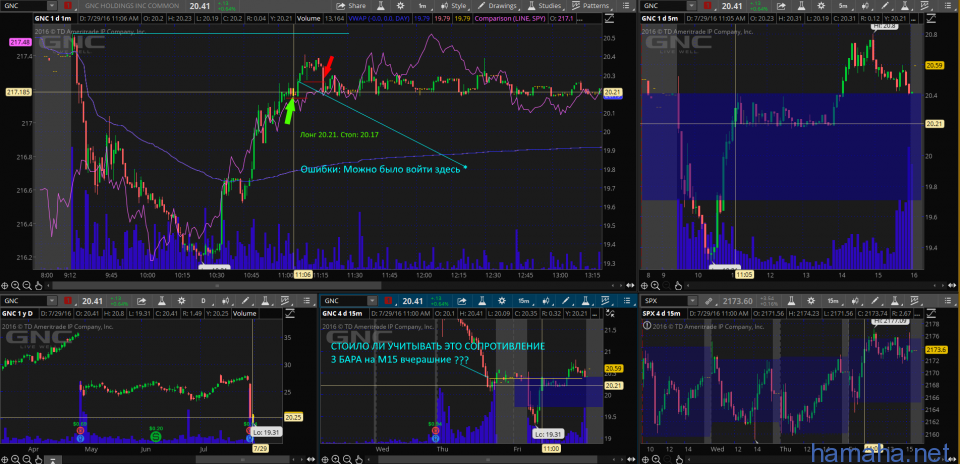
Task: Open settings gear in GNC 15m chart
Action: click(501, 301)
